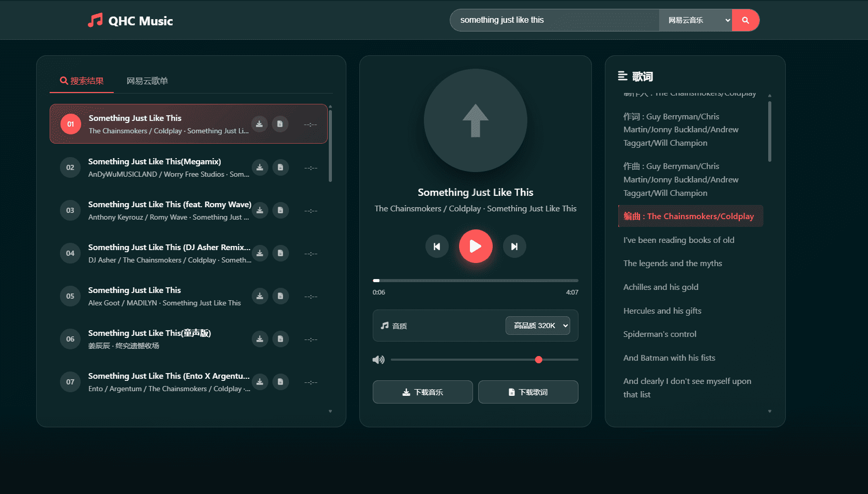The width and height of the screenshot is (868, 494).
Task: Seek within the song progress bar
Action: click(476, 281)
